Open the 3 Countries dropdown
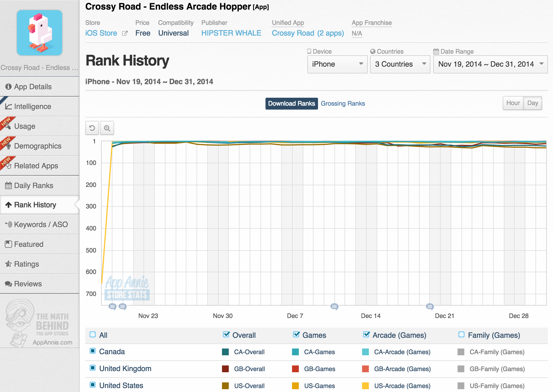Image resolution: width=553 pixels, height=392 pixels. click(x=400, y=64)
